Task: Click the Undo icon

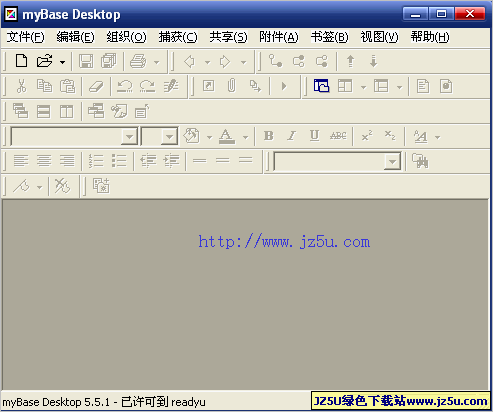Action: point(125,86)
